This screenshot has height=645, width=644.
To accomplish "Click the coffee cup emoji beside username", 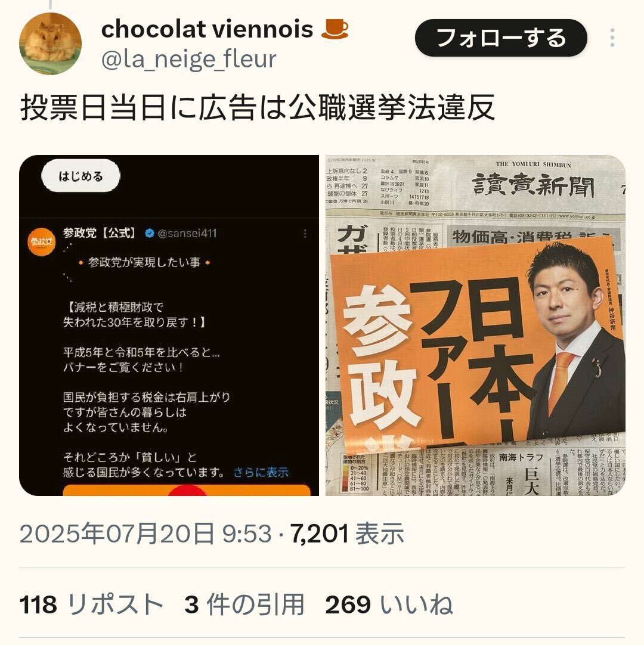I will point(334,29).
